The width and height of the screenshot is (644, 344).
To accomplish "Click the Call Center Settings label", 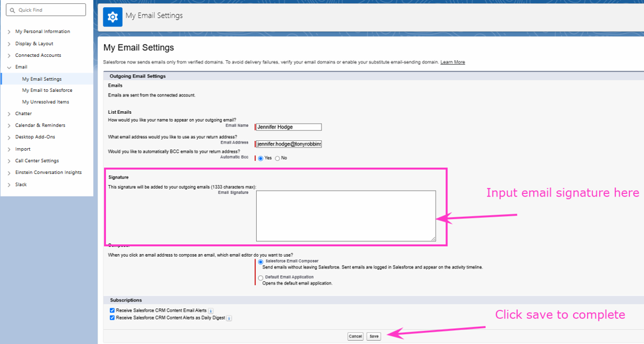I will [x=37, y=161].
